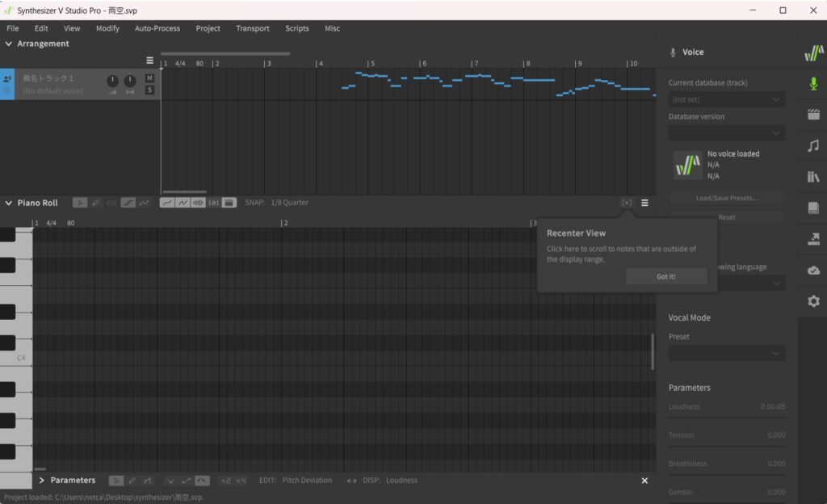827x504 pixels.
Task: Open the Vocal Mode Preset dropdown
Action: (x=726, y=353)
